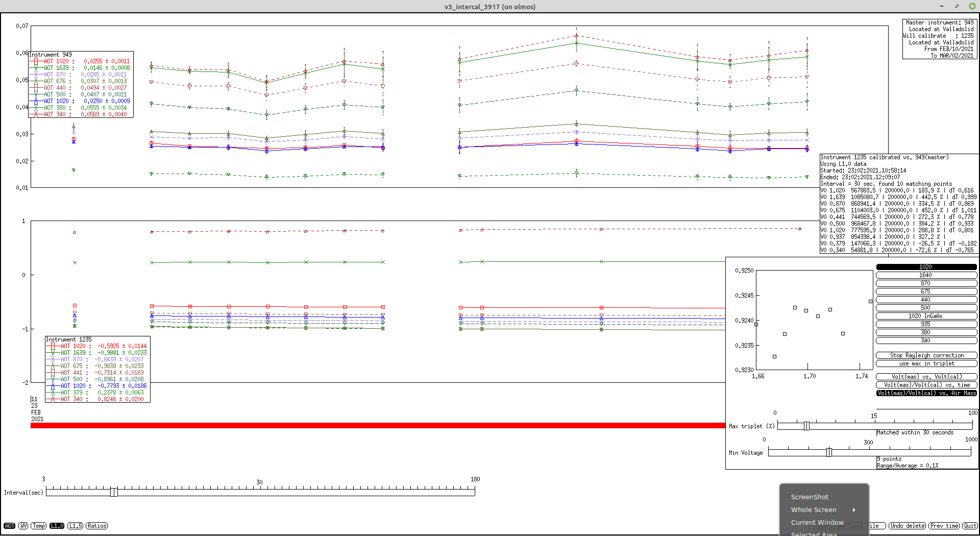Switch to WV display mode
This screenshot has width=980, height=536.
[x=23, y=526]
